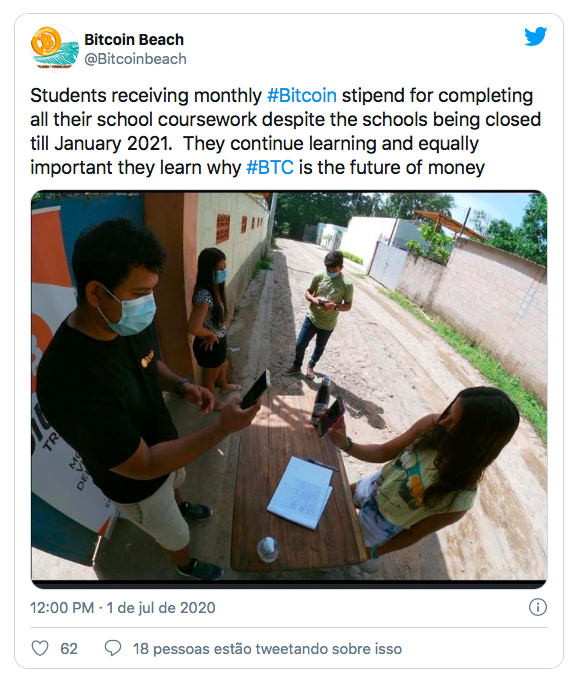The width and height of the screenshot is (584, 681).
Task: Visit the @Bitcoinbeach handle link
Action: pos(135,59)
